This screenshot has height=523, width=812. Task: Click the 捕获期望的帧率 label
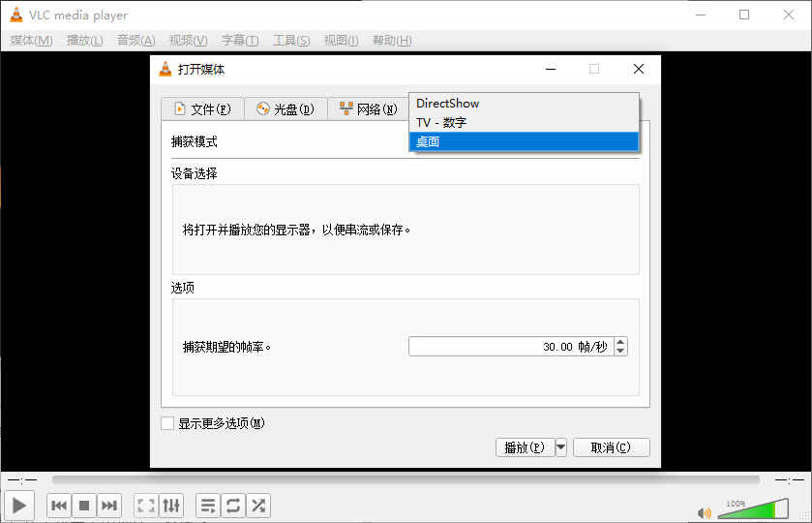click(226, 347)
